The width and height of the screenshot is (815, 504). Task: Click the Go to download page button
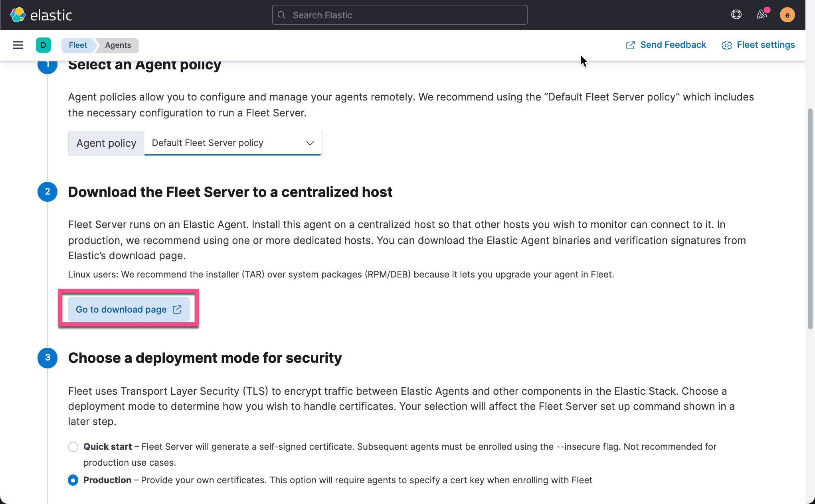pos(129,309)
